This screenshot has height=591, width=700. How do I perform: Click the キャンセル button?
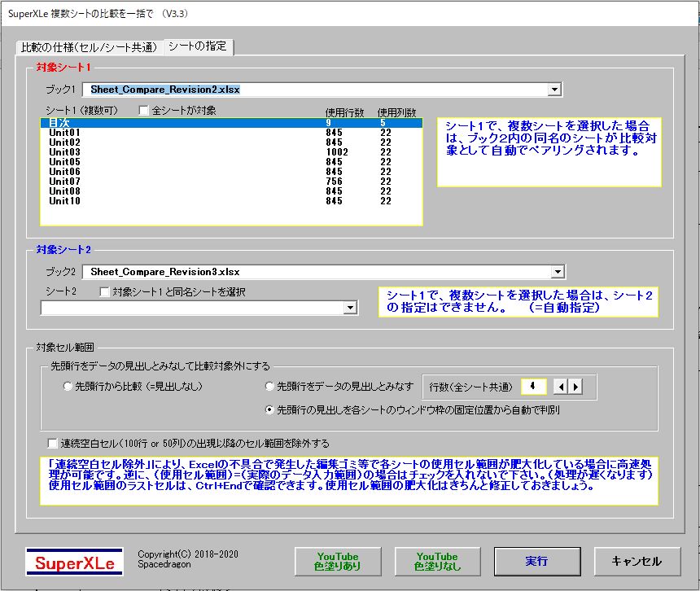pyautogui.click(x=637, y=562)
